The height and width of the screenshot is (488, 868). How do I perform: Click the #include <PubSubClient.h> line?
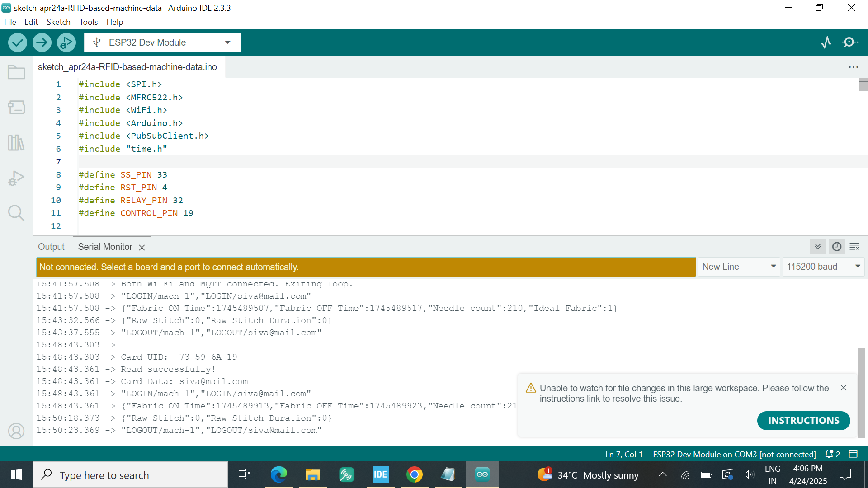point(143,136)
